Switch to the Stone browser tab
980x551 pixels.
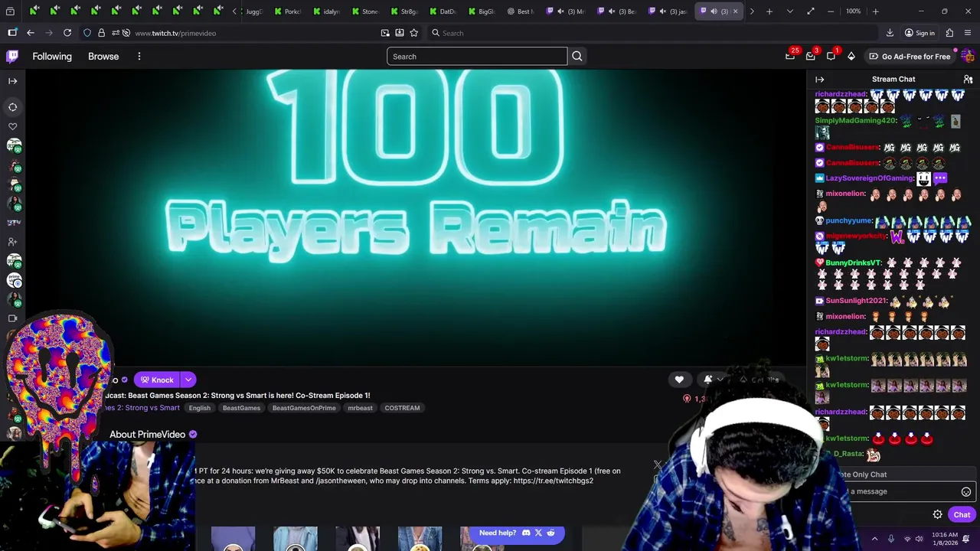(364, 11)
